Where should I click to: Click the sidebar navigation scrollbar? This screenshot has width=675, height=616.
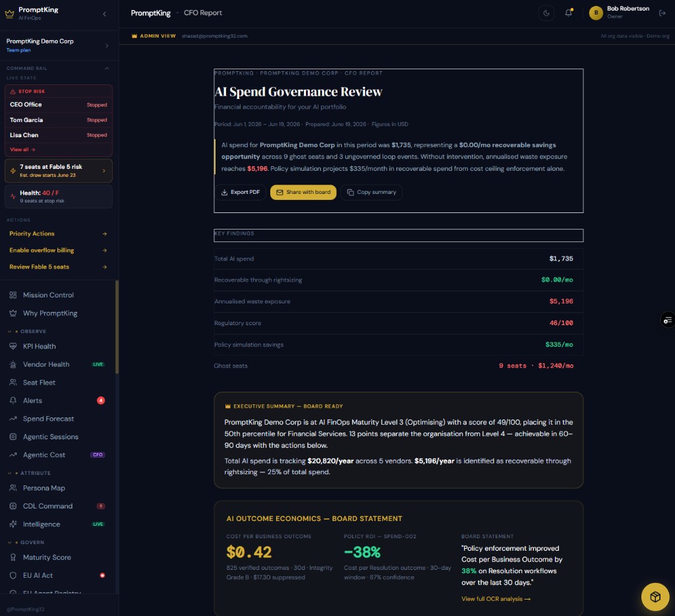[117, 327]
